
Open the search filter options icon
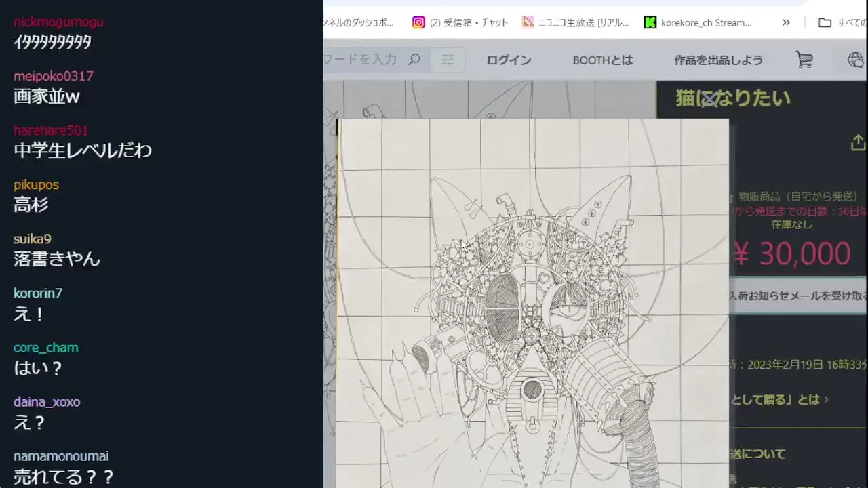coord(448,60)
